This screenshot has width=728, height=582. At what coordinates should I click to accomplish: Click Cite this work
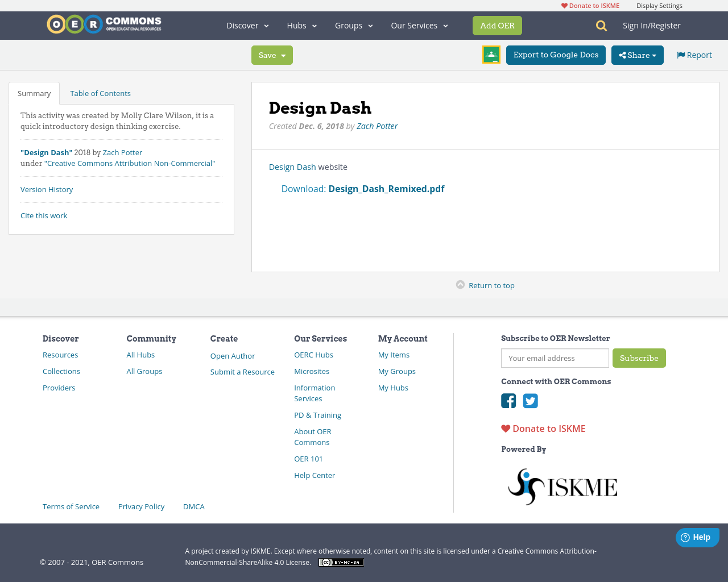[44, 215]
